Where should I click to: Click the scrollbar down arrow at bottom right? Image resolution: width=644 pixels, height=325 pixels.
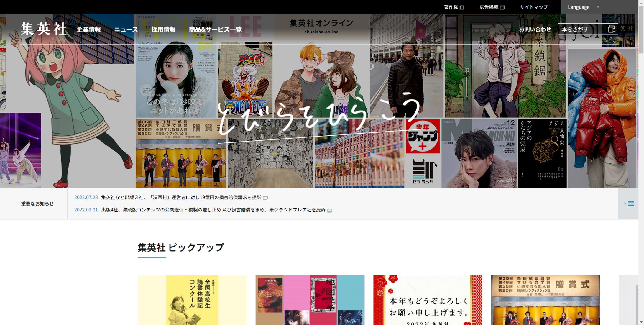(641, 322)
